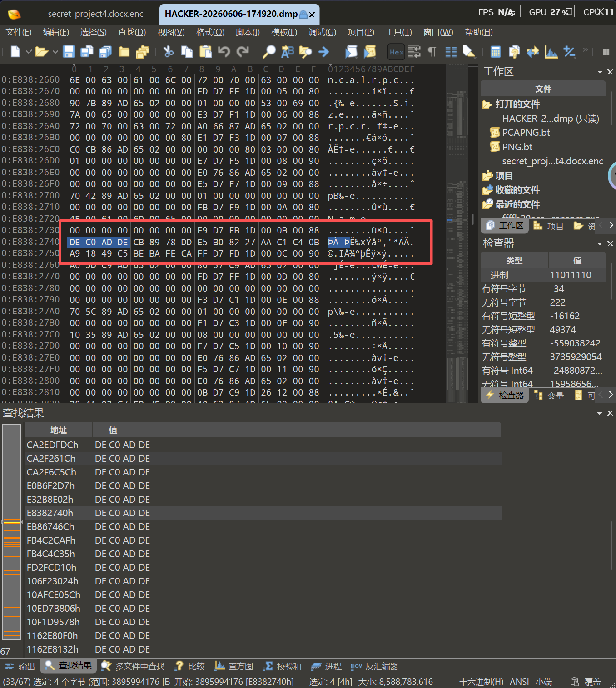Open the 模板(L) menu
616x688 pixels.
click(x=284, y=32)
